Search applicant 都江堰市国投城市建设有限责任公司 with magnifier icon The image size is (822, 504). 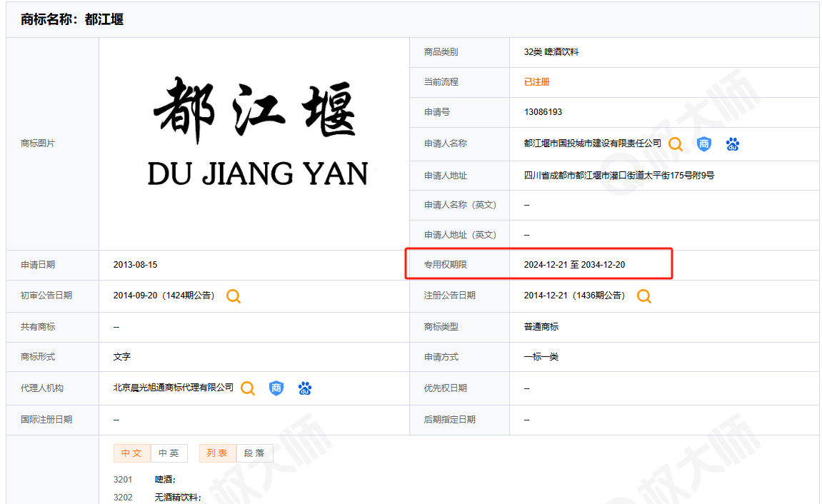pos(676,144)
